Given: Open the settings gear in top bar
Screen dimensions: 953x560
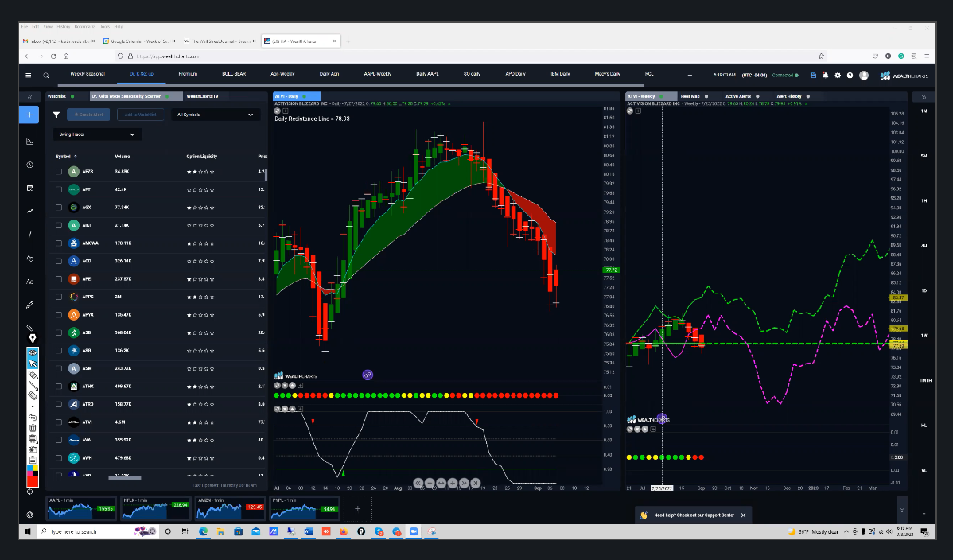Looking at the screenshot, I should click(838, 76).
